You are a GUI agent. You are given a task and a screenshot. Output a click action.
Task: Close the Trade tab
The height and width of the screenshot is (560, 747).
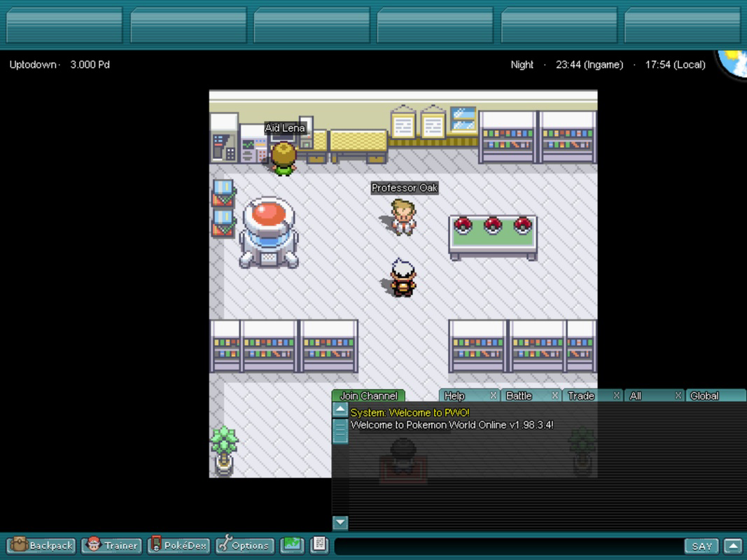pos(615,395)
